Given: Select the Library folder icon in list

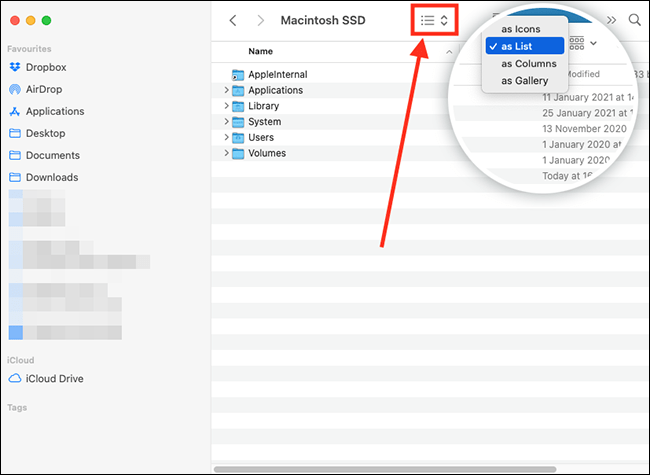Looking at the screenshot, I should 238,106.
